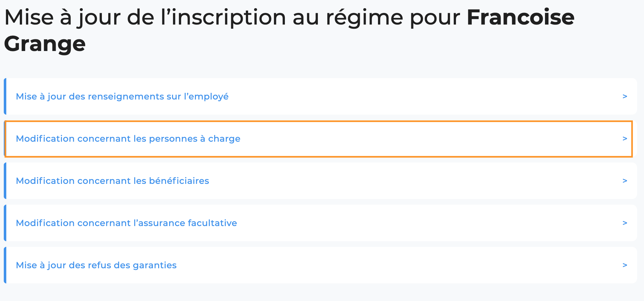Open 'Modification concernant les bénéficiaires' link
Viewport: 644px width, 301px height.
point(112,181)
